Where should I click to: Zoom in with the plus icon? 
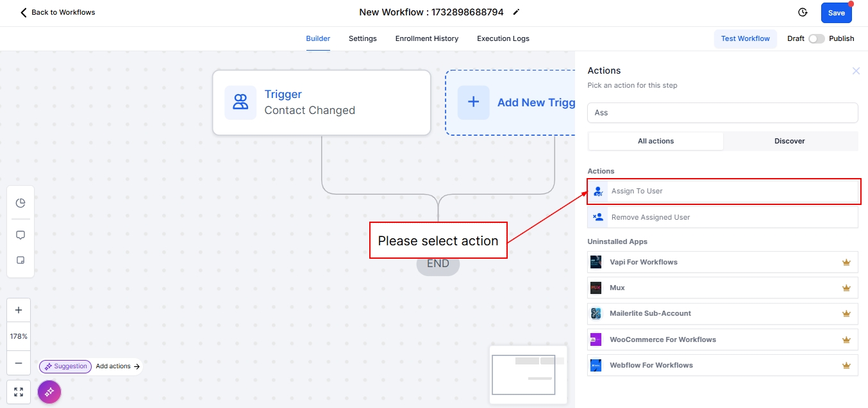[19, 310]
